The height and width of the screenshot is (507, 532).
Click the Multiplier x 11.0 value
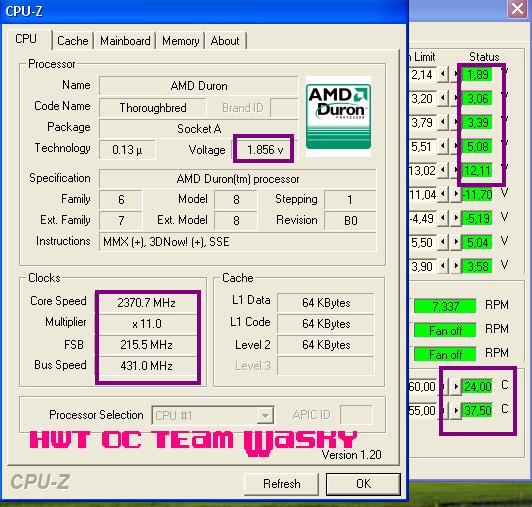coord(147,324)
